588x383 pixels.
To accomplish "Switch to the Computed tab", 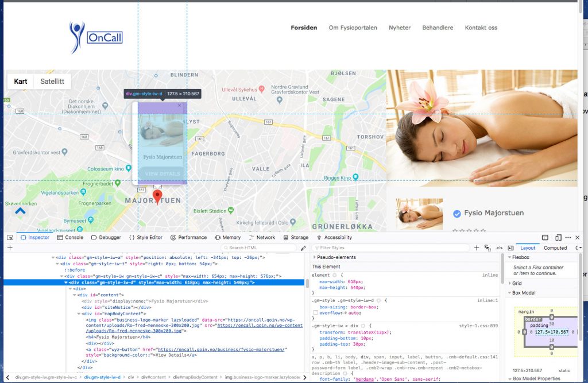I will point(555,247).
